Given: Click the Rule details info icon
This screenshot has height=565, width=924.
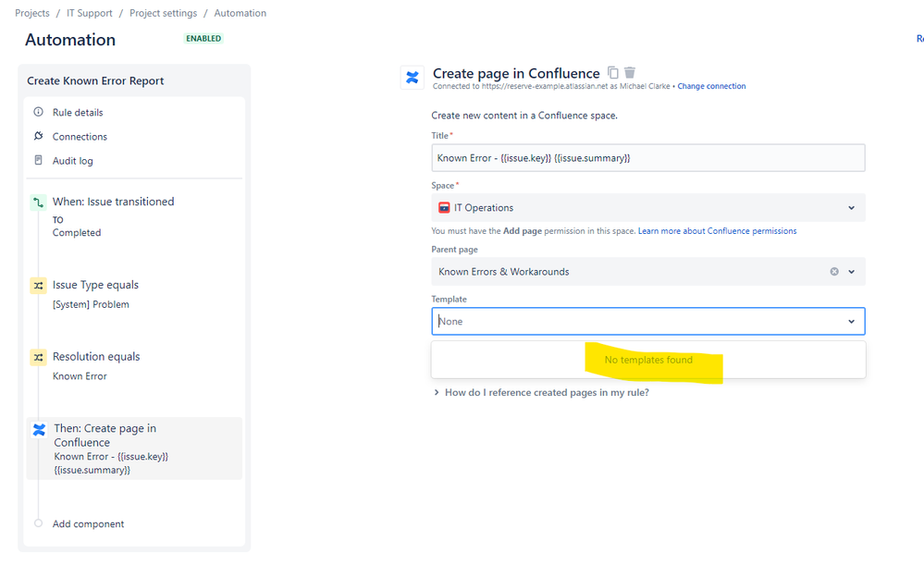Looking at the screenshot, I should coord(38,112).
